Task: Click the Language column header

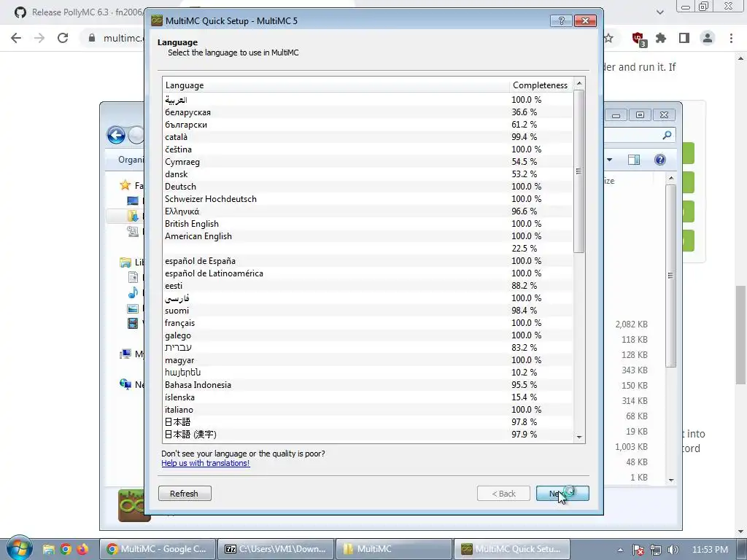Action: 336,85
